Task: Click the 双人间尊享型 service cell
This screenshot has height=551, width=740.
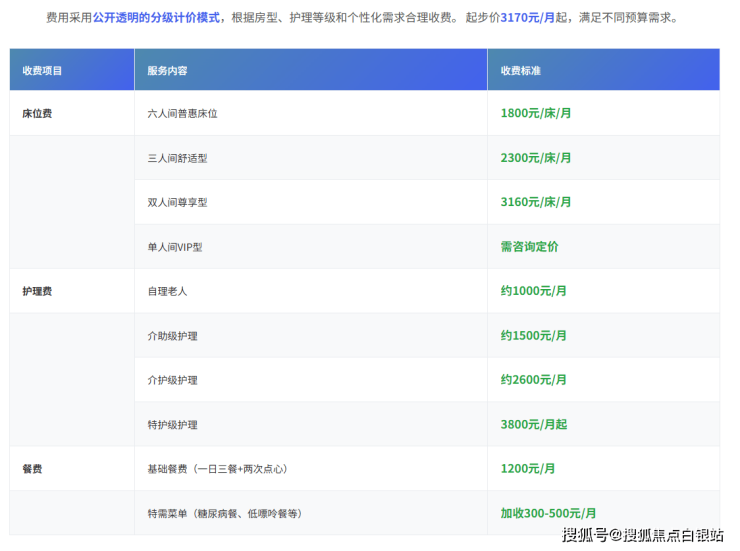Action: tap(177, 202)
